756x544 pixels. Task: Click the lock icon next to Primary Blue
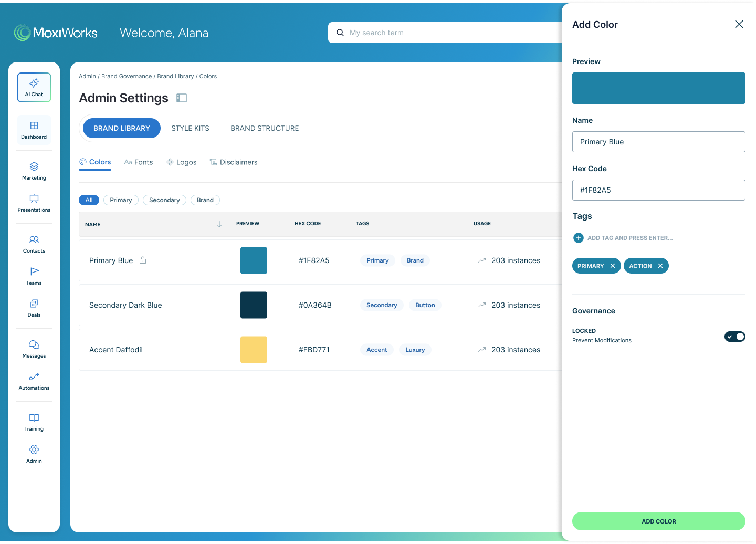click(143, 260)
